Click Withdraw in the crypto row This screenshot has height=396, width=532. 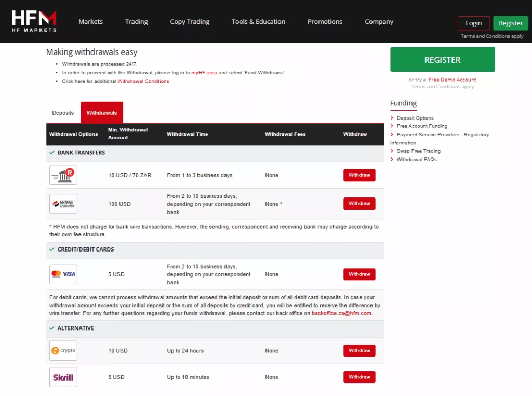click(x=360, y=351)
